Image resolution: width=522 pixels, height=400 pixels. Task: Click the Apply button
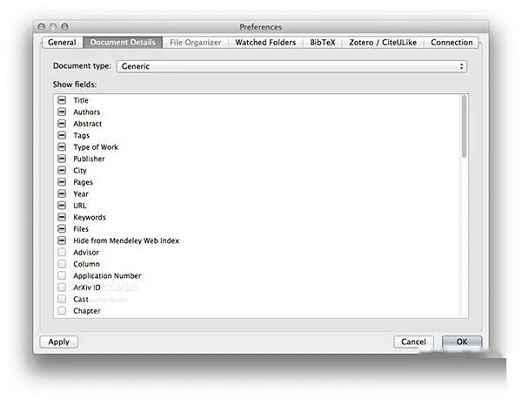coord(59,342)
